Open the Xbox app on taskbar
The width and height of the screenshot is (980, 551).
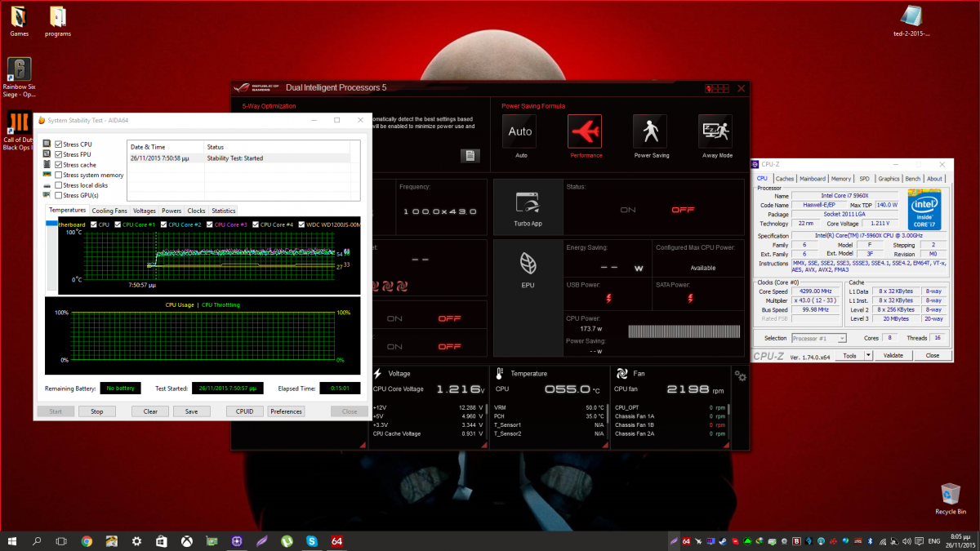coord(186,540)
